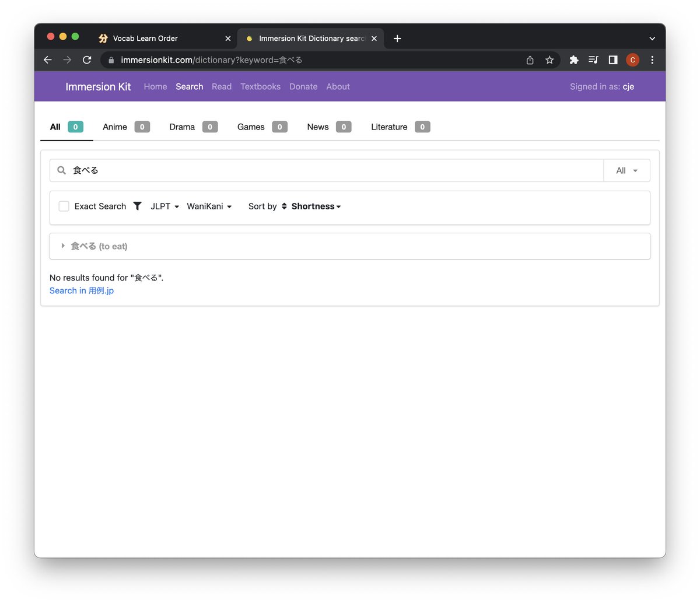The height and width of the screenshot is (603, 700).
Task: Click the browser forward arrow
Action: coord(67,60)
